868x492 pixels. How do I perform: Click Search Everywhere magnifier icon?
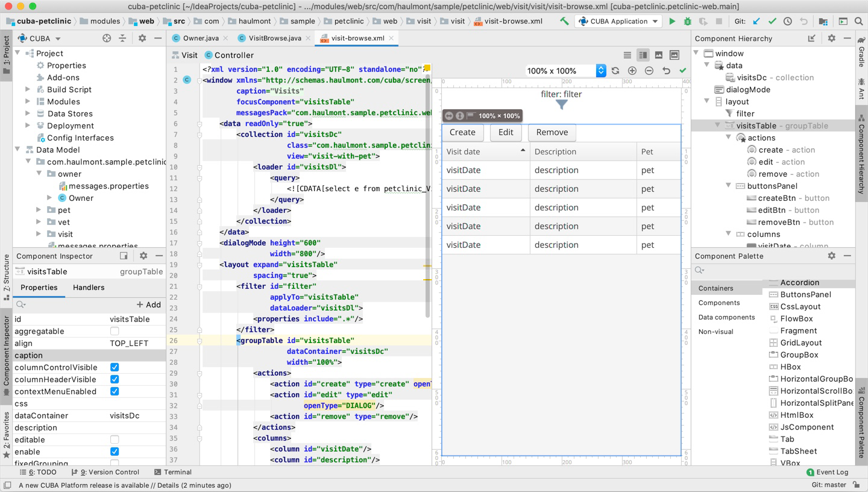pos(859,21)
